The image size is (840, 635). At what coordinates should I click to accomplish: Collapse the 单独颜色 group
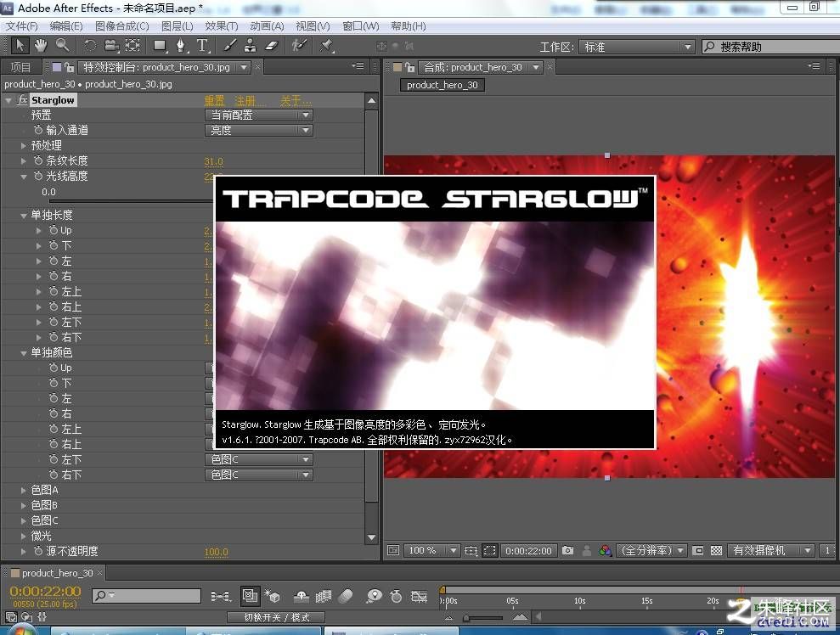pos(23,353)
